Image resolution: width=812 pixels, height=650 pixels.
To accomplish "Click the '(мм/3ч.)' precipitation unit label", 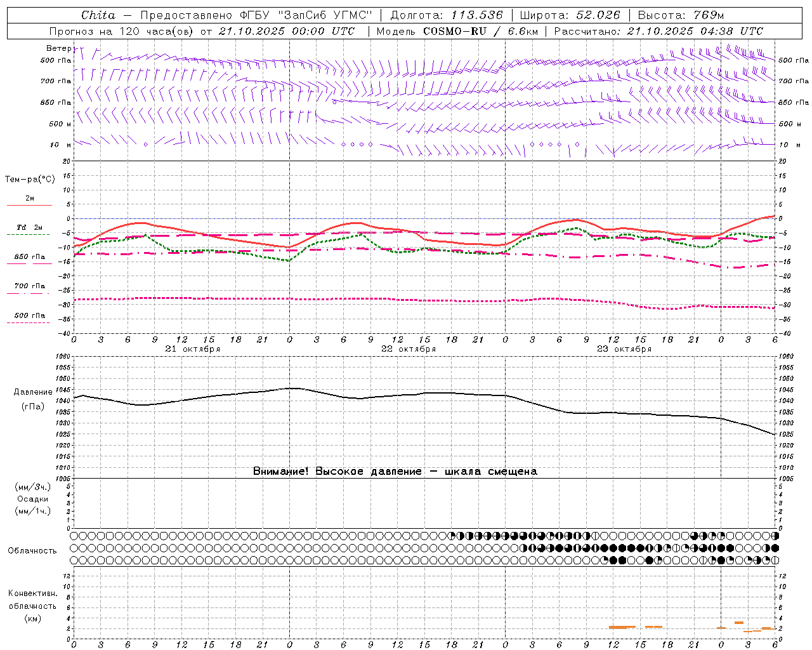I will [33, 487].
